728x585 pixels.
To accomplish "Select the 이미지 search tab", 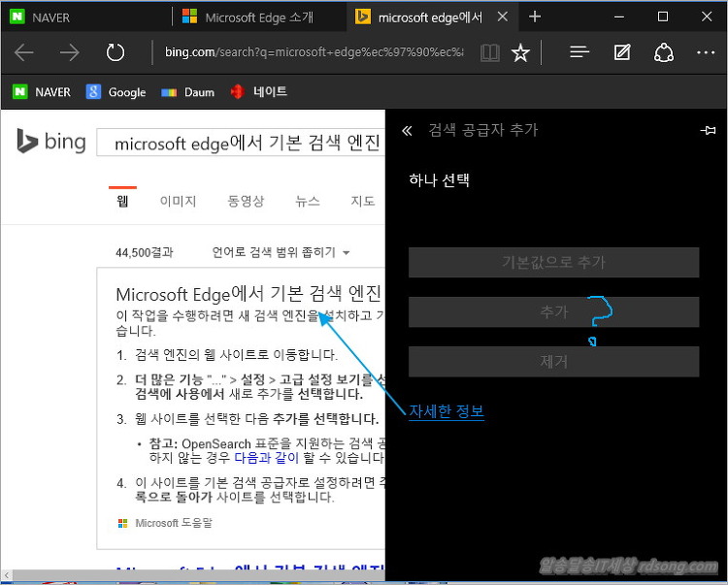I will [x=178, y=201].
